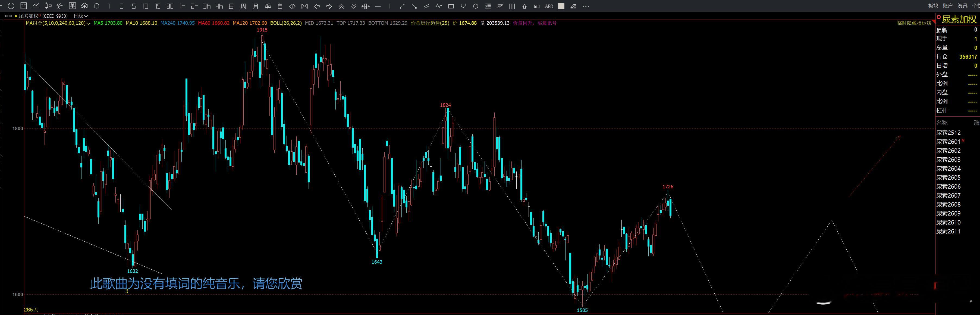
Task: Select the parallel channel line tool
Action: coord(426,6)
